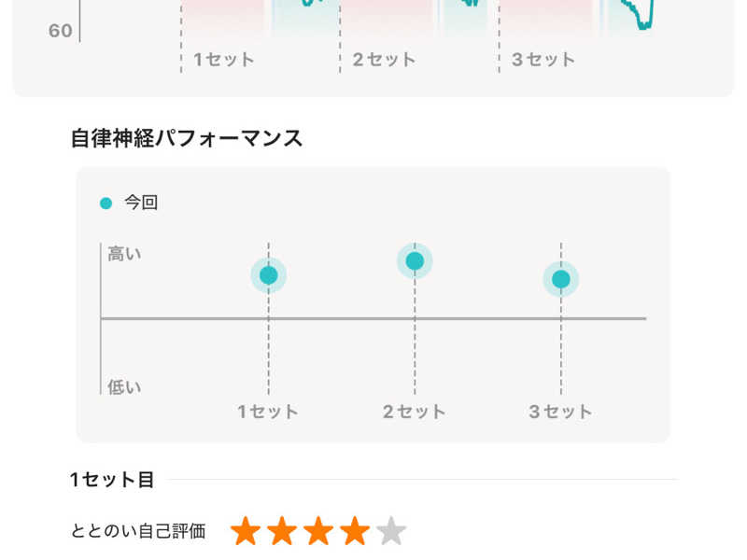Image resolution: width=747 pixels, height=560 pixels.
Task: Tap the ととのい自己評価 label
Action: tap(138, 531)
